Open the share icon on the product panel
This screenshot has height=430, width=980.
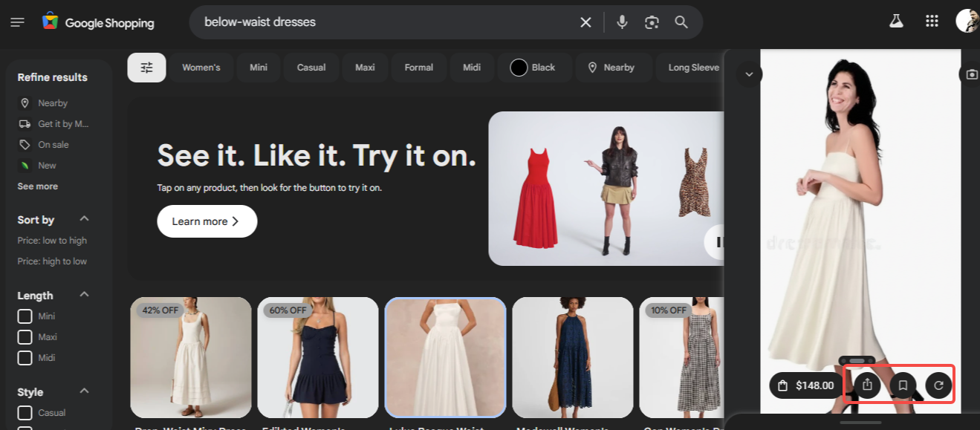click(x=868, y=385)
